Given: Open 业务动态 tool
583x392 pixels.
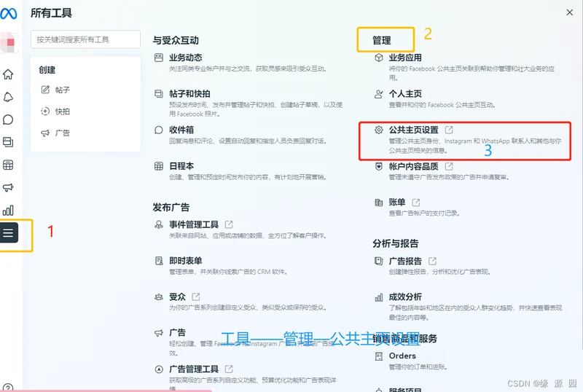Looking at the screenshot, I should pos(186,58).
